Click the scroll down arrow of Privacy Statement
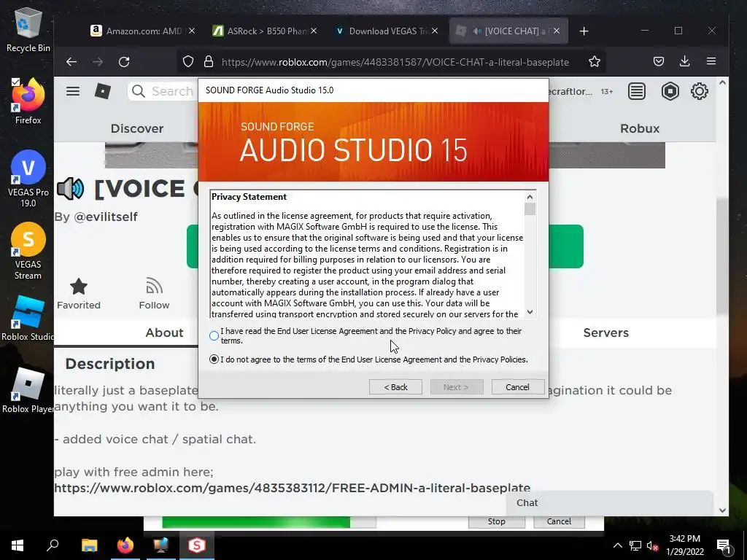The height and width of the screenshot is (560, 747). [530, 312]
